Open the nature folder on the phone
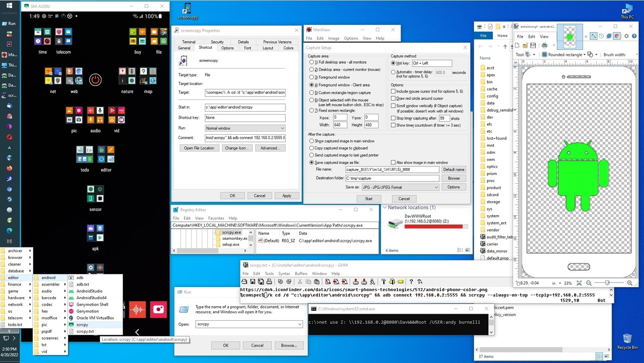This screenshot has width=644, height=363. coord(127,76)
